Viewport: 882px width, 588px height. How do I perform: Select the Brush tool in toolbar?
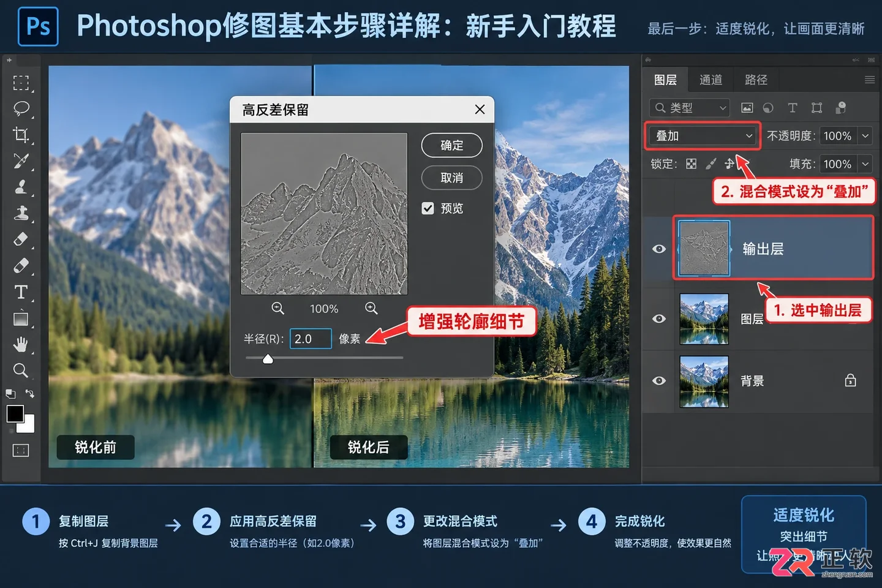click(21, 160)
